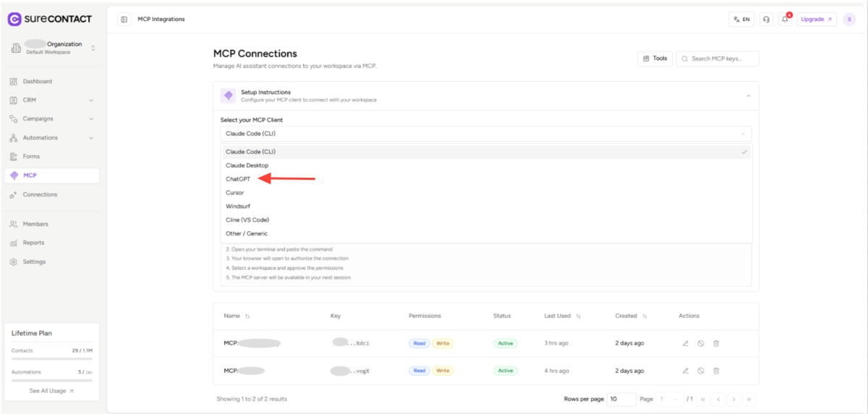Image resolution: width=868 pixels, height=414 pixels.
Task: Delete the second MCP key with trash icon
Action: [716, 371]
